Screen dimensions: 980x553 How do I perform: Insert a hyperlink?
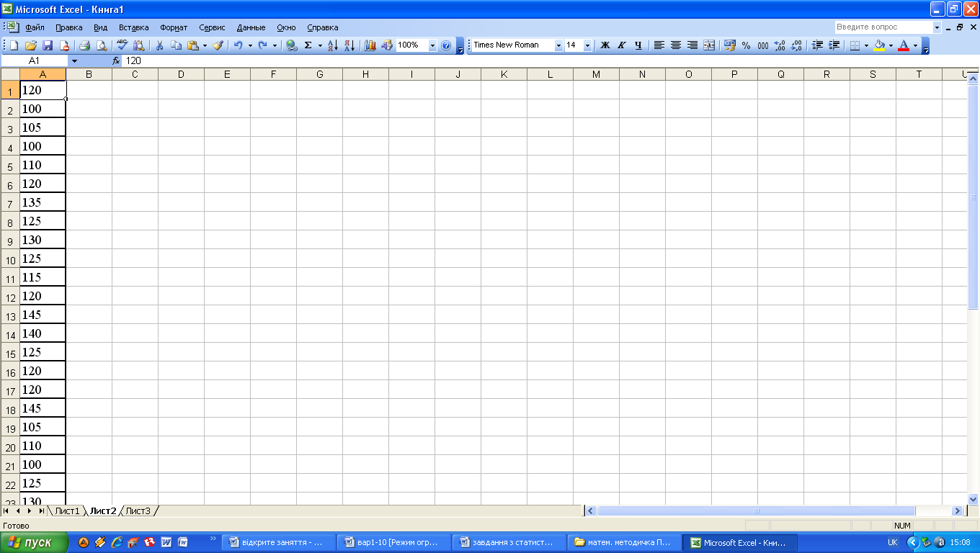pyautogui.click(x=291, y=45)
